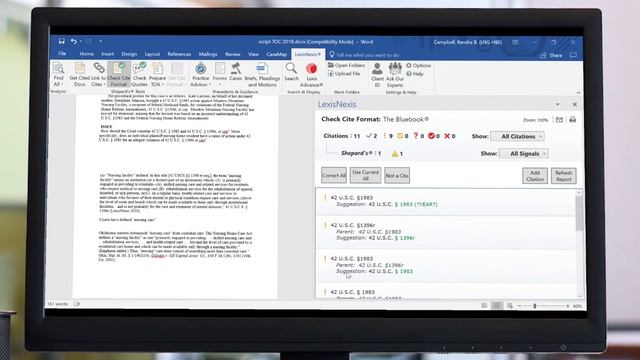
Task: Collapse the ribbon with the chevron
Action: point(578,93)
